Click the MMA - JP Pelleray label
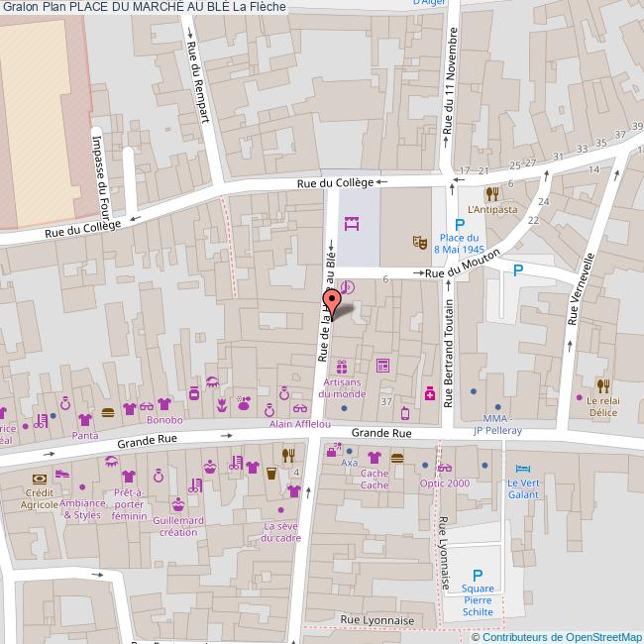 click(x=495, y=426)
